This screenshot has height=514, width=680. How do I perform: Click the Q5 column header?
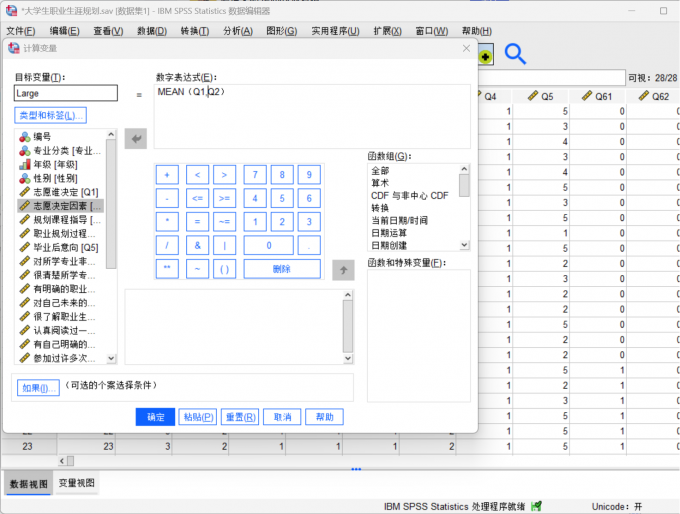pos(540,96)
